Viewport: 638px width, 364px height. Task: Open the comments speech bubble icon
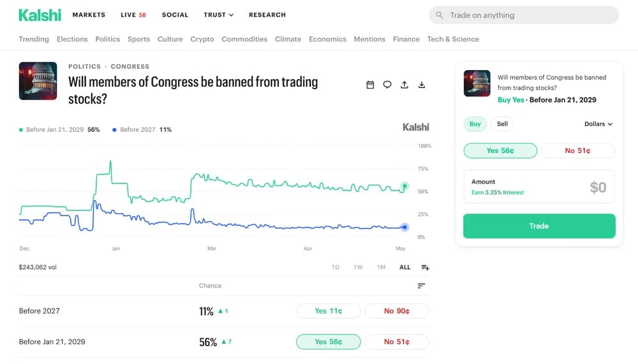click(x=387, y=85)
